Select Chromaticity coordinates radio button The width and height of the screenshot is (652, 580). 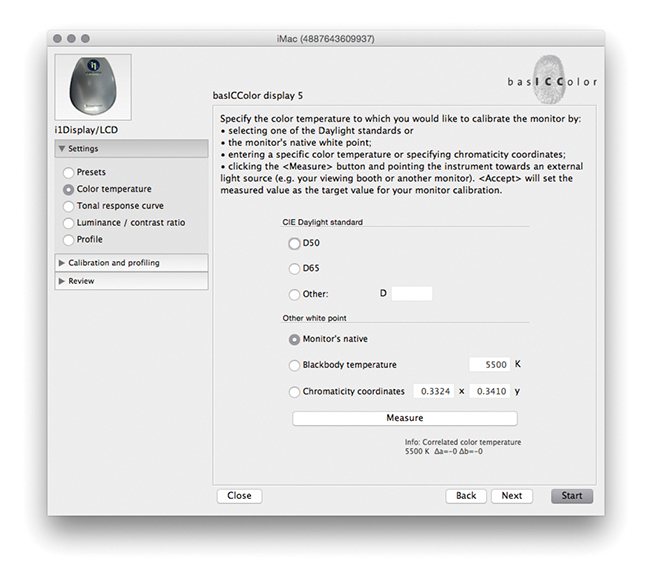click(x=294, y=392)
